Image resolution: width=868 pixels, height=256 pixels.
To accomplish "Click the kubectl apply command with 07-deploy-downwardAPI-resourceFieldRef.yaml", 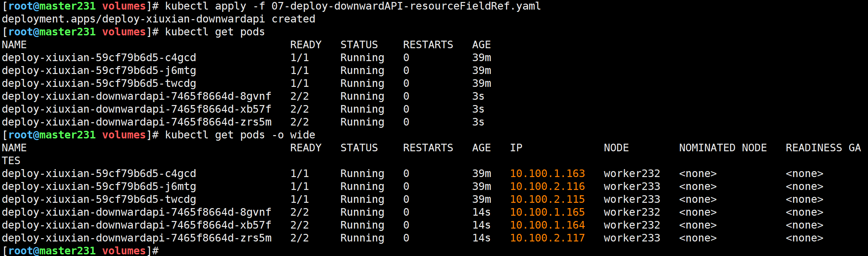I will tap(353, 6).
